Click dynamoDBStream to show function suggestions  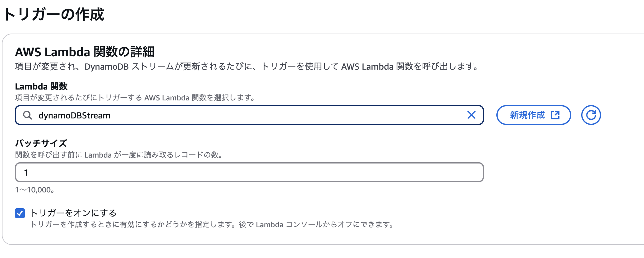coord(75,115)
